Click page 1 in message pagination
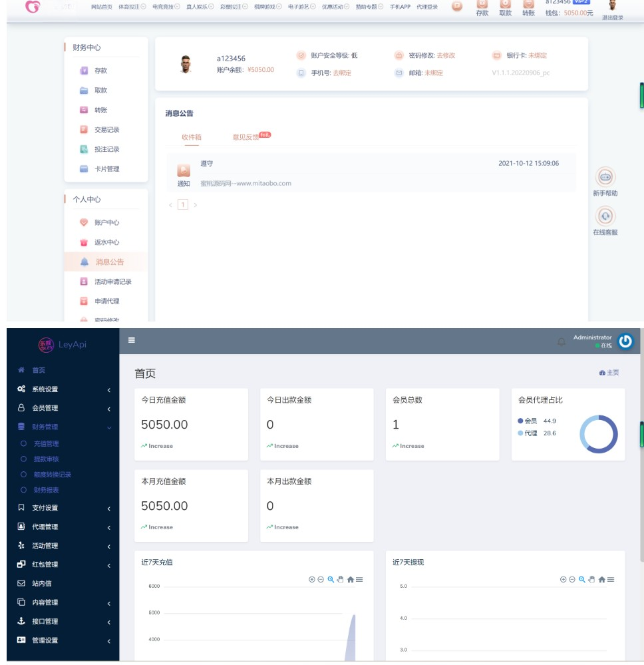Viewport: 644px width, 665px height. click(x=183, y=205)
